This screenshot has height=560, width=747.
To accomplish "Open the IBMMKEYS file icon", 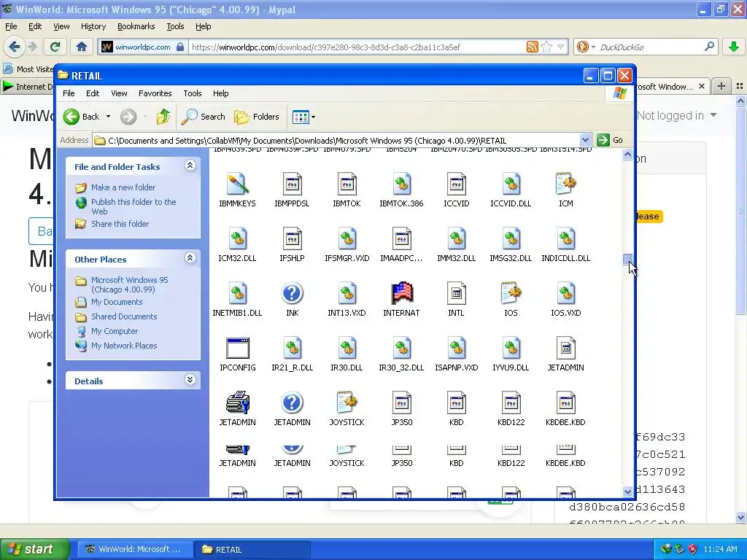I will click(237, 184).
